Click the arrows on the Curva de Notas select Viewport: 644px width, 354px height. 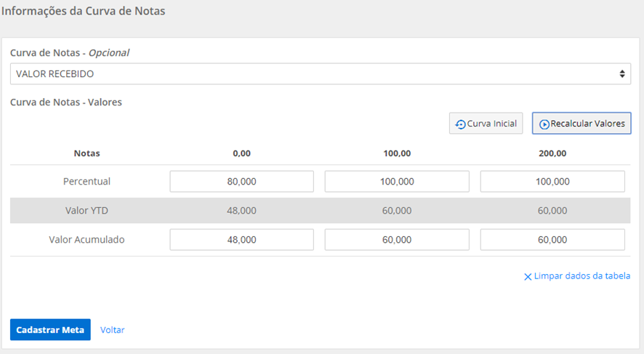(x=621, y=74)
